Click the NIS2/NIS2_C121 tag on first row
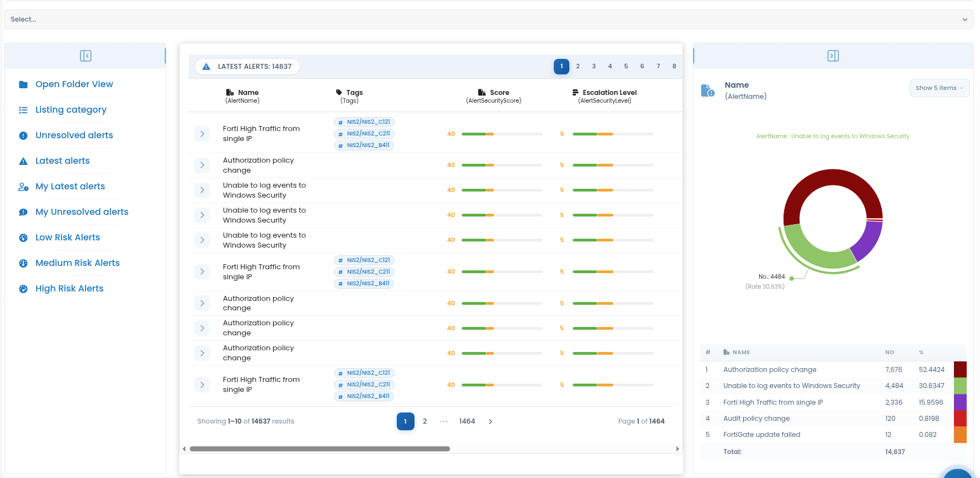This screenshot has width=980, height=478. 364,122
